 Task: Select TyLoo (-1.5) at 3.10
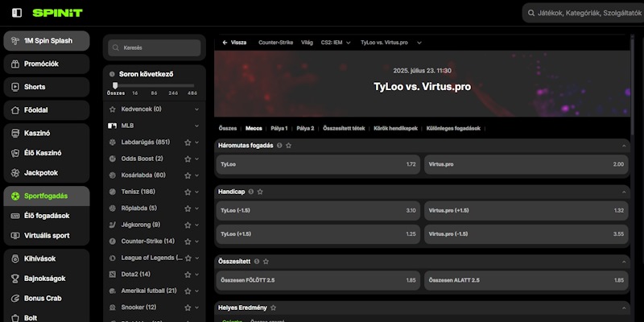(318, 211)
